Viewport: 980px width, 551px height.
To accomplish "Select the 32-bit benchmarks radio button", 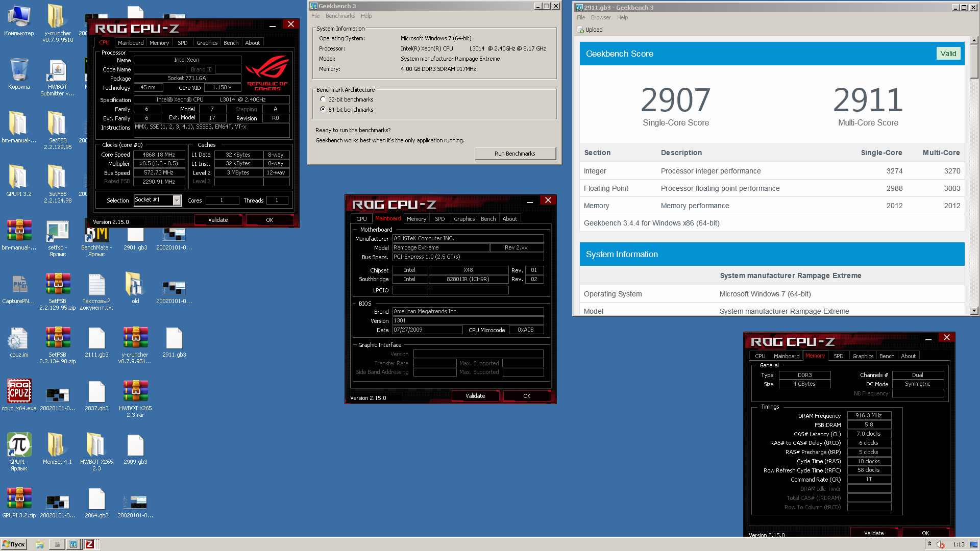I will pyautogui.click(x=323, y=99).
